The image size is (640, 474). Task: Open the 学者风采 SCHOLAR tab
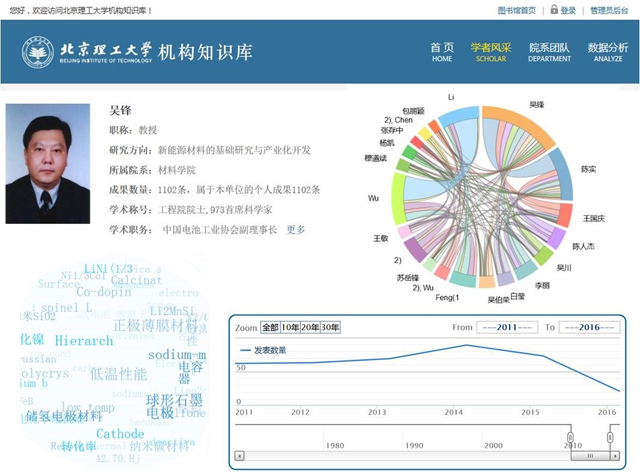click(490, 52)
